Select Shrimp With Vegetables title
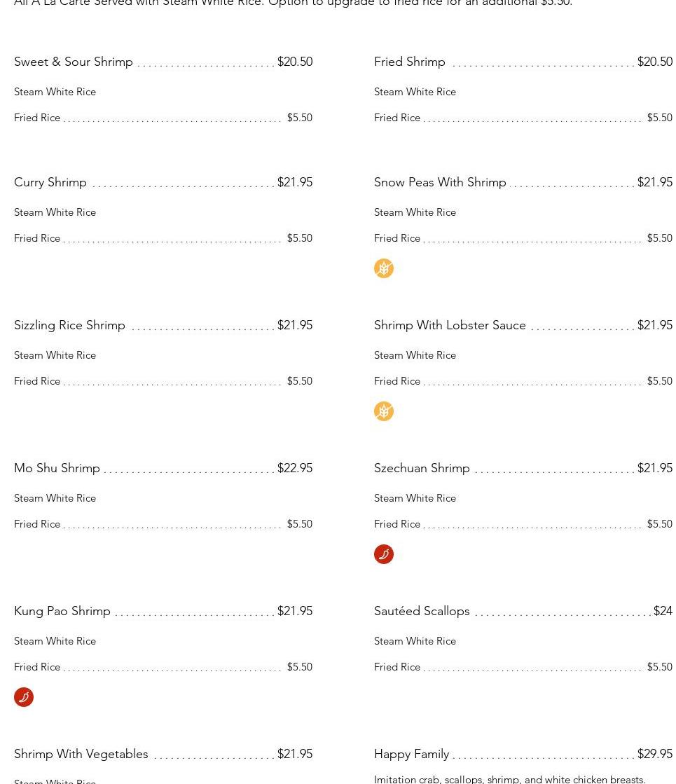The width and height of the screenshot is (676, 784). 81,754
